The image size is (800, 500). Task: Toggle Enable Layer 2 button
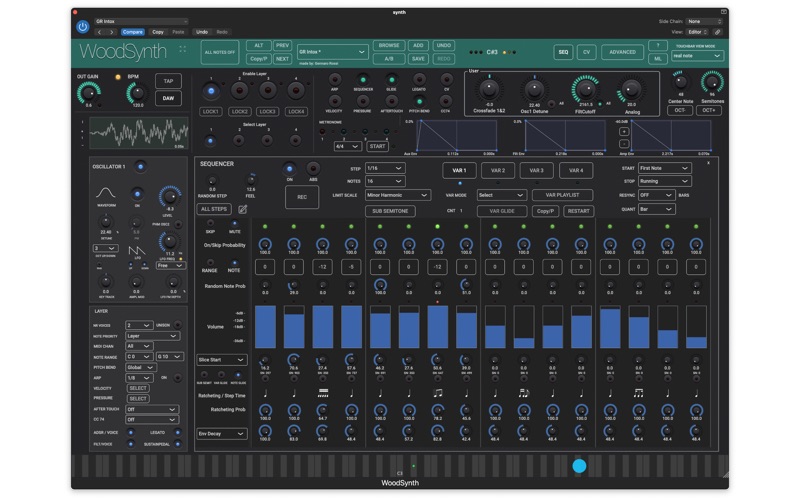[x=239, y=91]
